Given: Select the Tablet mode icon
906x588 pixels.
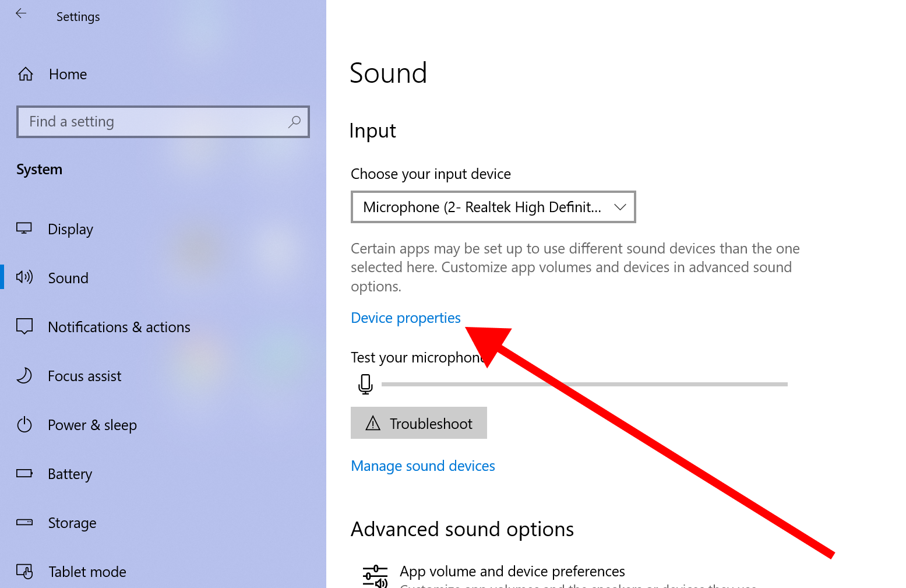Looking at the screenshot, I should 24,571.
